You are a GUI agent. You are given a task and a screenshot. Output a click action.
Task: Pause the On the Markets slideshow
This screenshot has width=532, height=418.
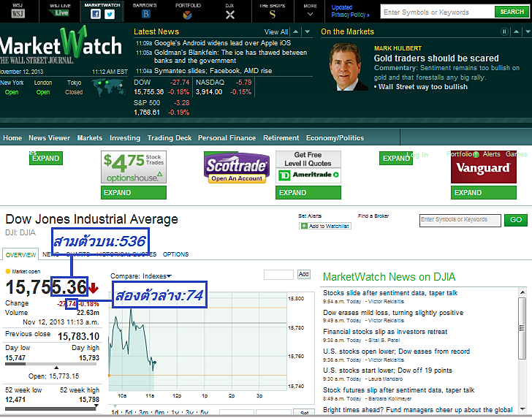tap(504, 31)
